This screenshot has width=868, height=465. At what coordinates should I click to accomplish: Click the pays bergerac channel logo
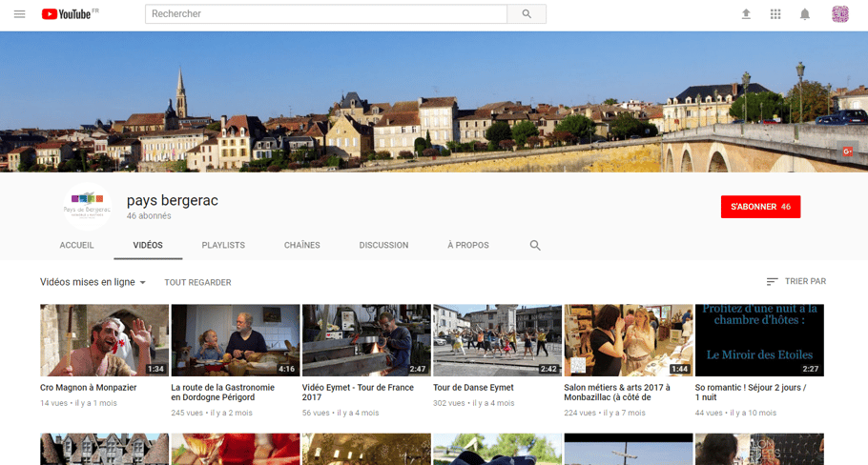click(87, 206)
